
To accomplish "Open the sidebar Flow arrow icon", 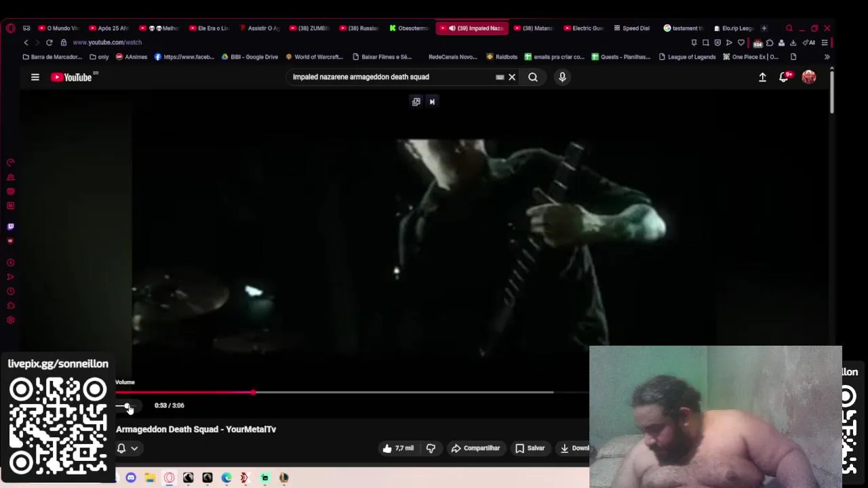I will (10, 277).
